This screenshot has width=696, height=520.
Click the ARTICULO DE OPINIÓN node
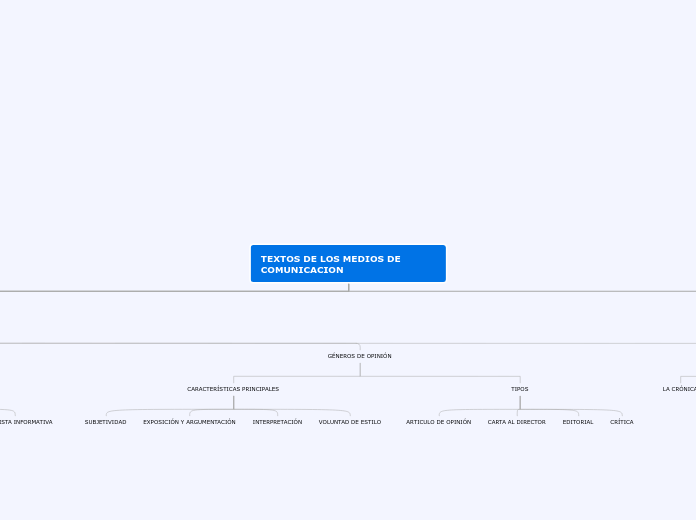tap(439, 422)
